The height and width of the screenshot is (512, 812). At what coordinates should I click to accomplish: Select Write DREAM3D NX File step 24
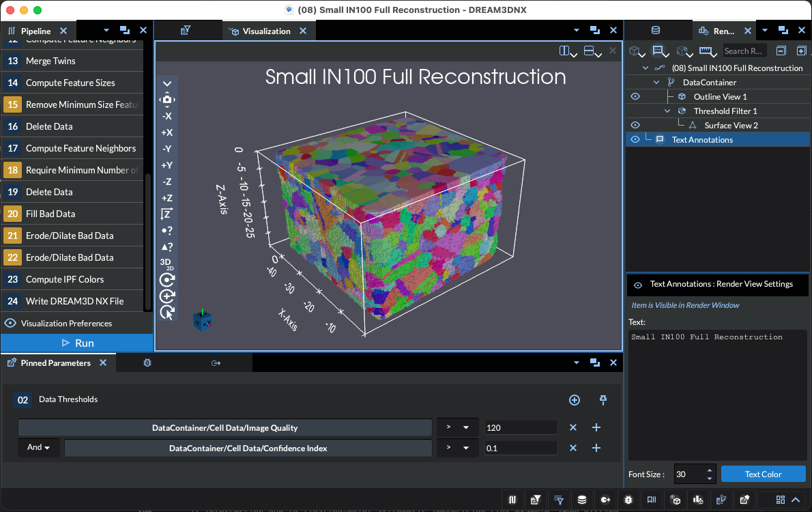[x=72, y=301]
